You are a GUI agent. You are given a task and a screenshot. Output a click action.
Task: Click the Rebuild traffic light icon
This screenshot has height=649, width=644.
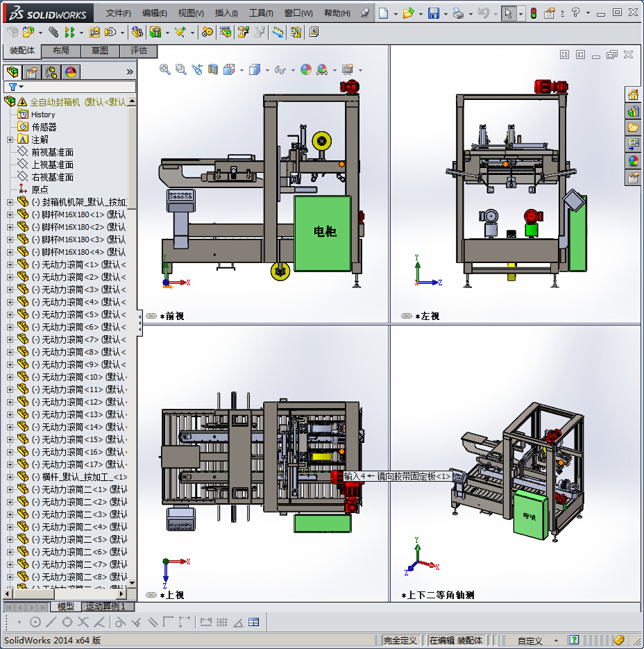click(534, 13)
